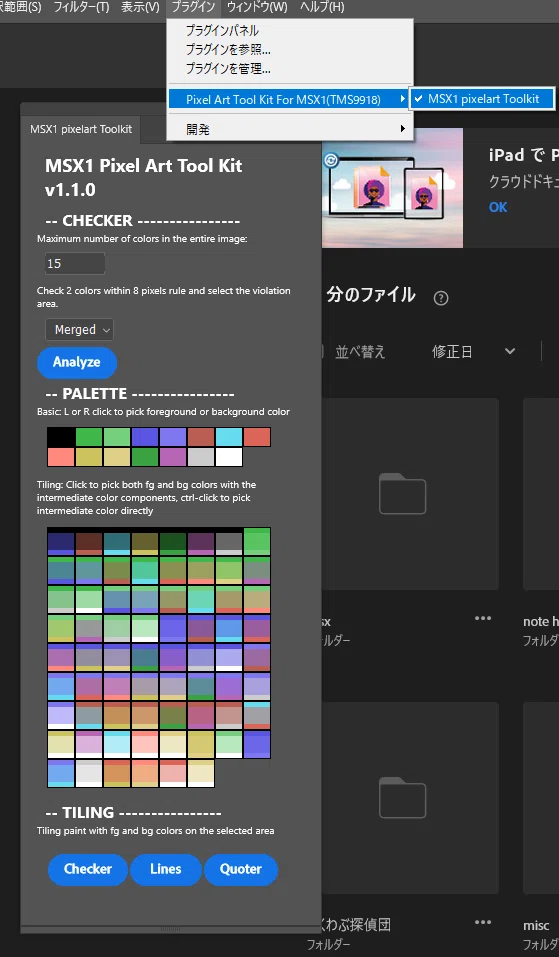
Task: Pick the cyan basic palette swatch
Action: point(229,437)
